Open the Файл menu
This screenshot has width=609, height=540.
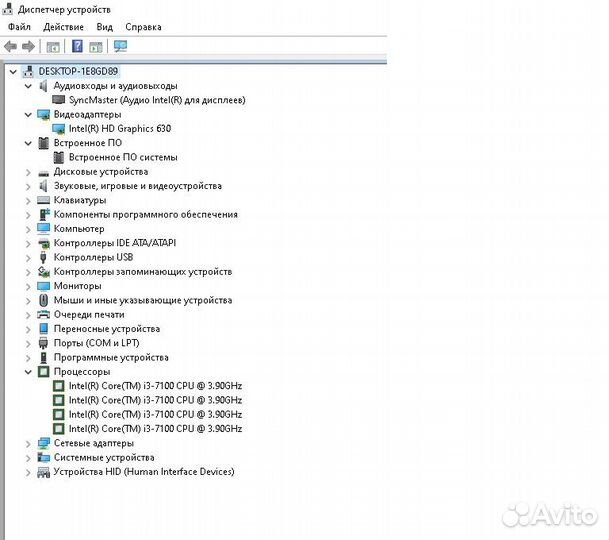[19, 27]
